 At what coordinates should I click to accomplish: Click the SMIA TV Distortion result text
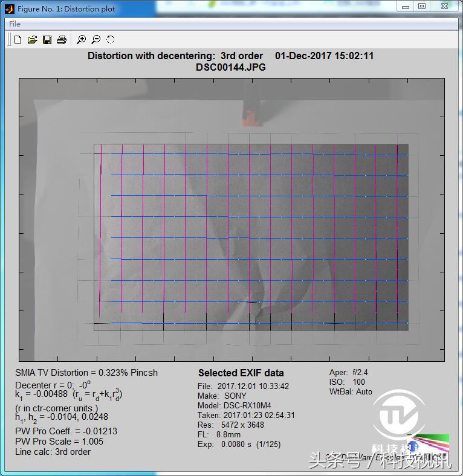point(86,373)
